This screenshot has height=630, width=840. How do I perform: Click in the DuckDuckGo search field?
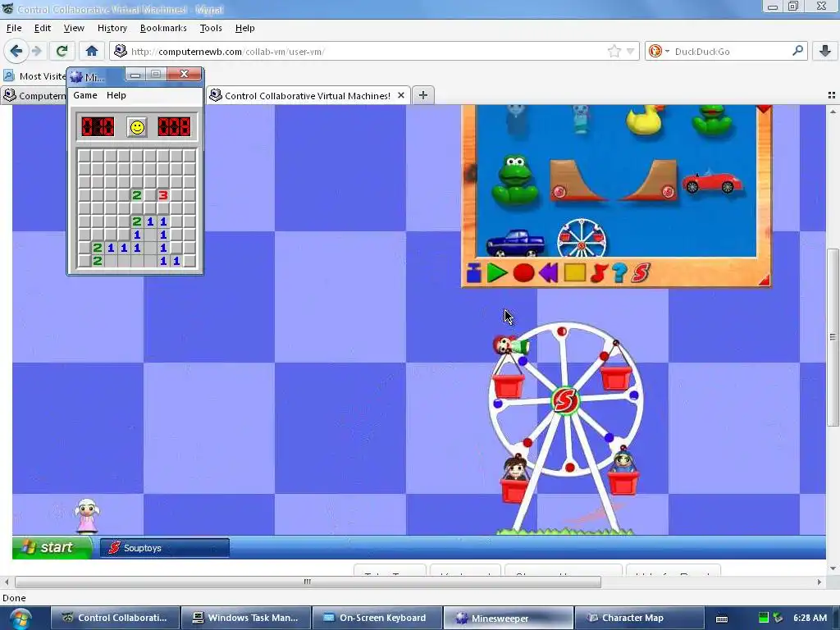[731, 52]
